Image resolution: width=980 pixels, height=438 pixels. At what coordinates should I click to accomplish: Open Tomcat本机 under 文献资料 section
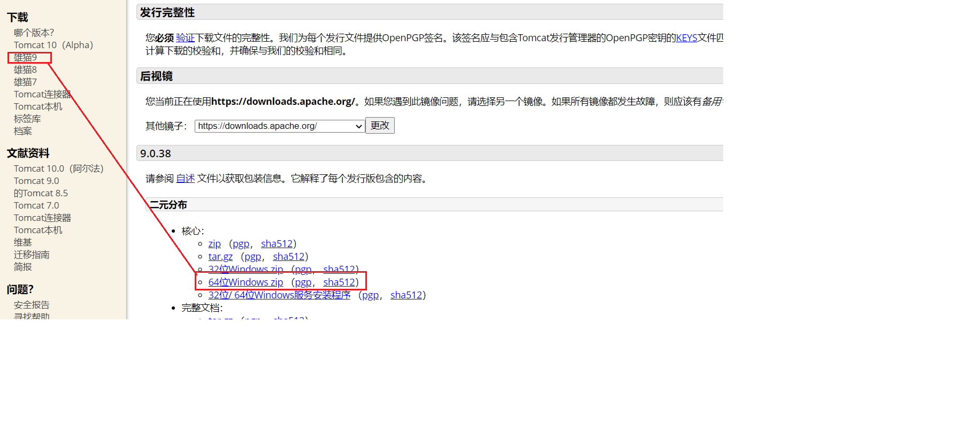pyautogui.click(x=38, y=230)
